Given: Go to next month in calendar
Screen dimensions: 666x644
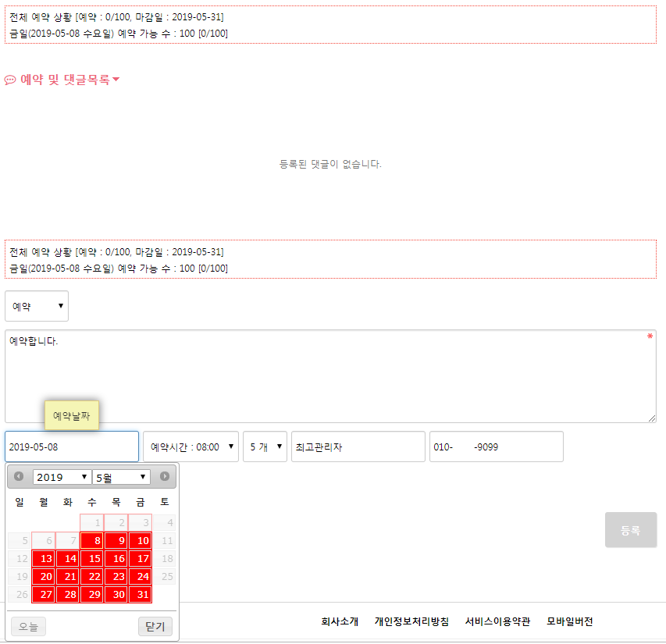Looking at the screenshot, I should [x=165, y=477].
